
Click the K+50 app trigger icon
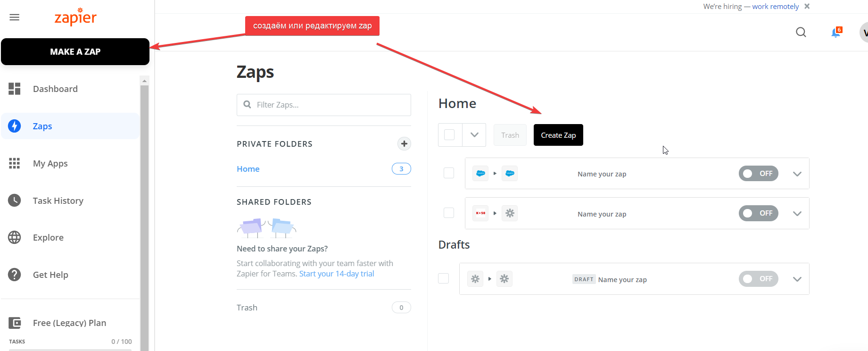(480, 213)
